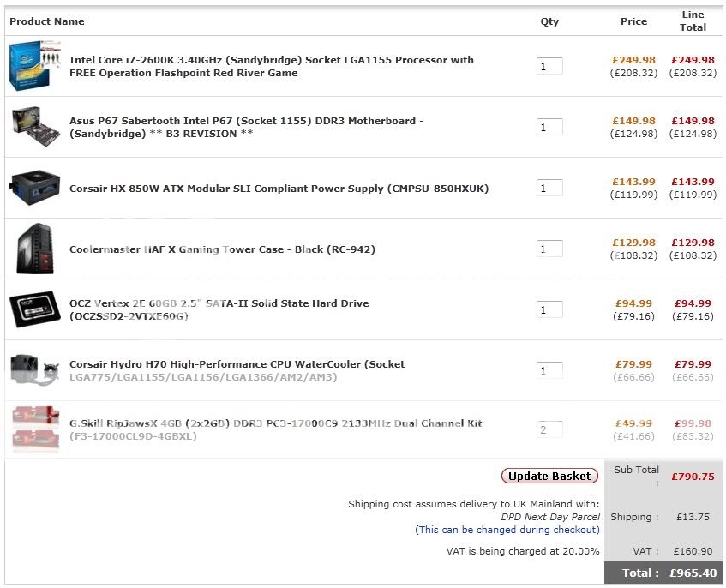
Task: Open the Intel Core i7-2600K processor link
Action: click(x=271, y=66)
